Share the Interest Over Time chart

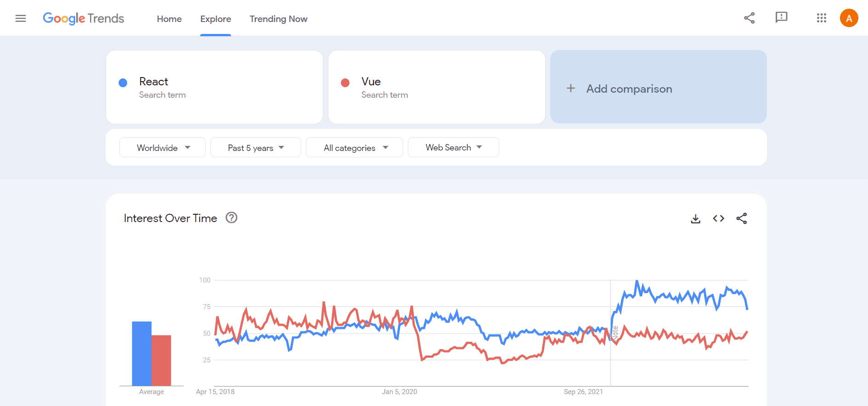pyautogui.click(x=742, y=219)
